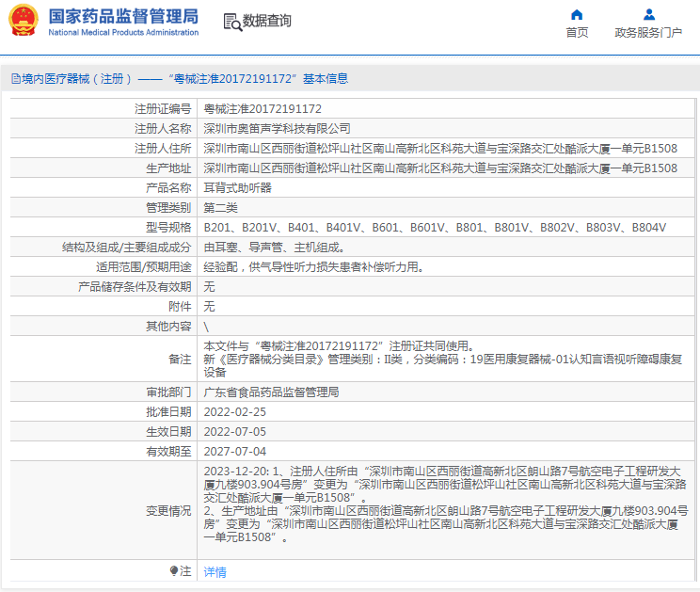Click the document icon before 境内医疗器械
This screenshot has height=592, width=700.
click(x=16, y=79)
